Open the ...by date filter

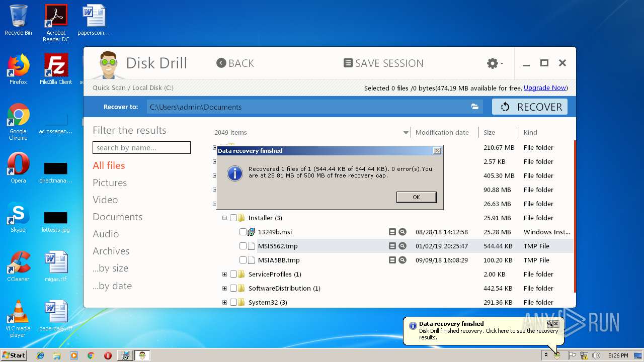112,286
